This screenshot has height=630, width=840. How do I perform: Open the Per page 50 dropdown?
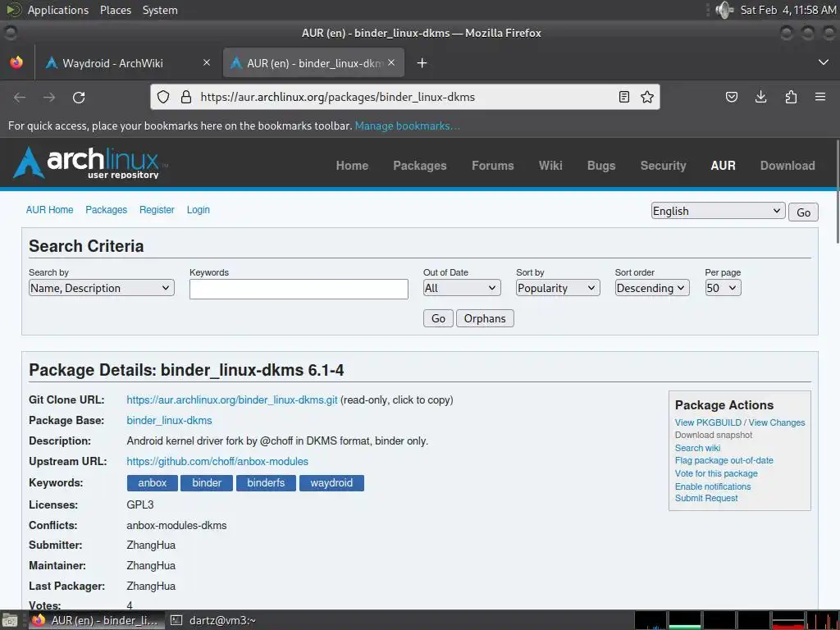click(x=723, y=288)
